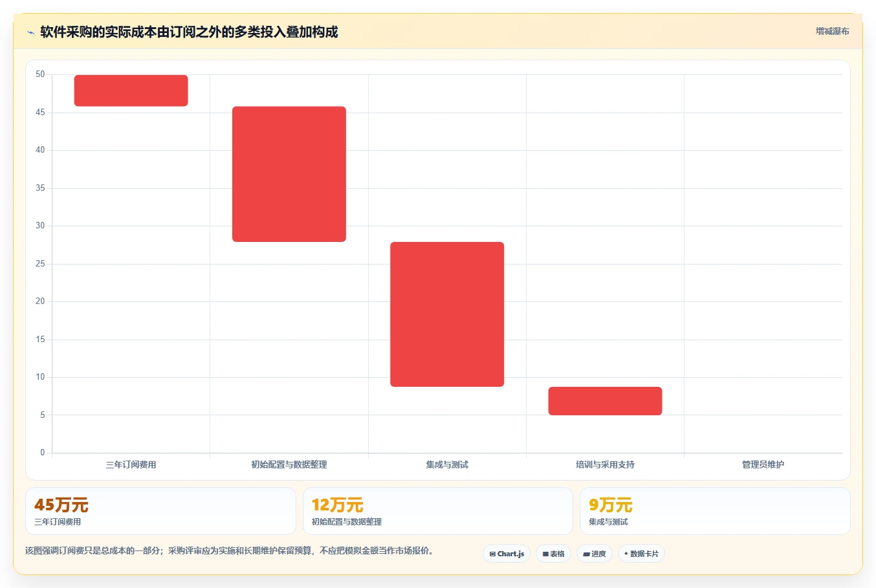This screenshot has width=876, height=588.
Task: Click the y-axis tick value 40
Action: pyautogui.click(x=40, y=150)
